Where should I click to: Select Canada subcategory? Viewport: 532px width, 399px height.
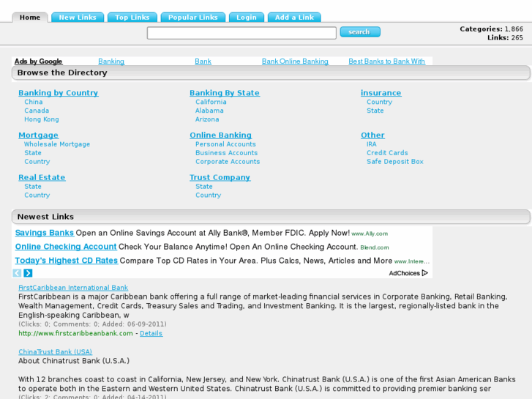(x=37, y=111)
